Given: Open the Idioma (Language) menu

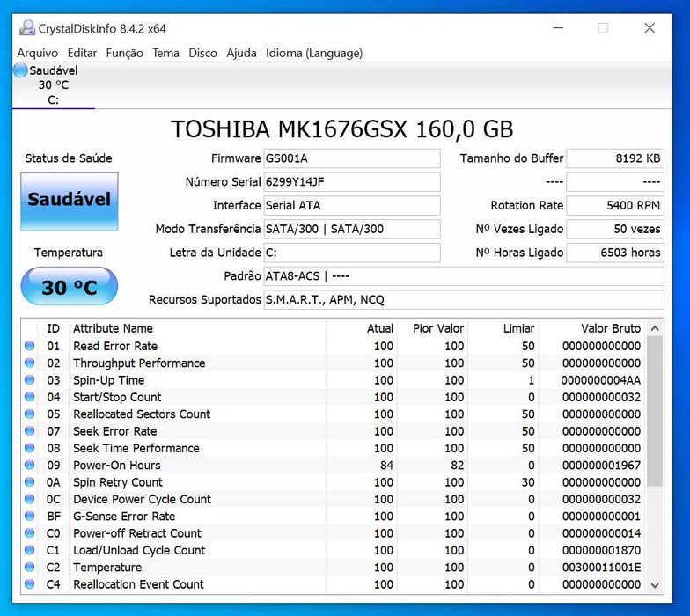Looking at the screenshot, I should click(x=314, y=53).
